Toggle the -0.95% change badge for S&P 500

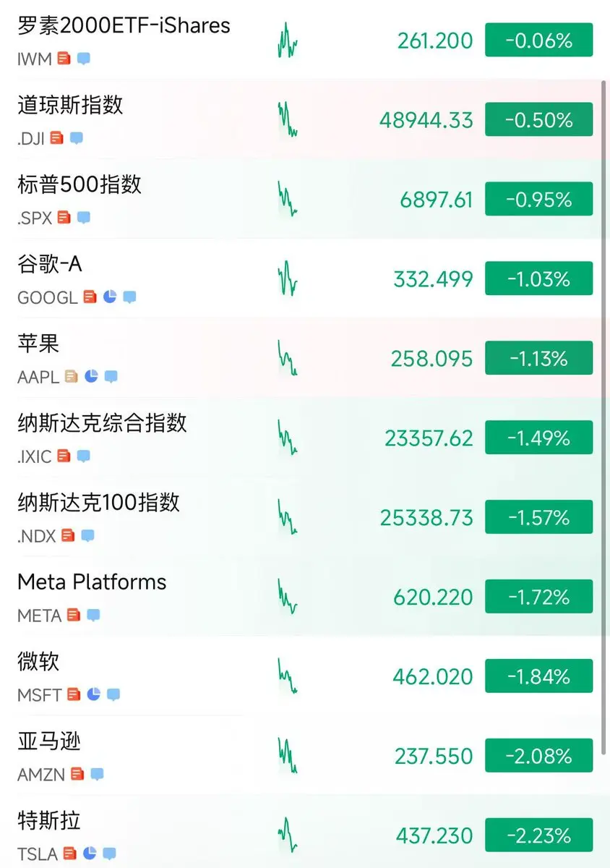click(538, 200)
